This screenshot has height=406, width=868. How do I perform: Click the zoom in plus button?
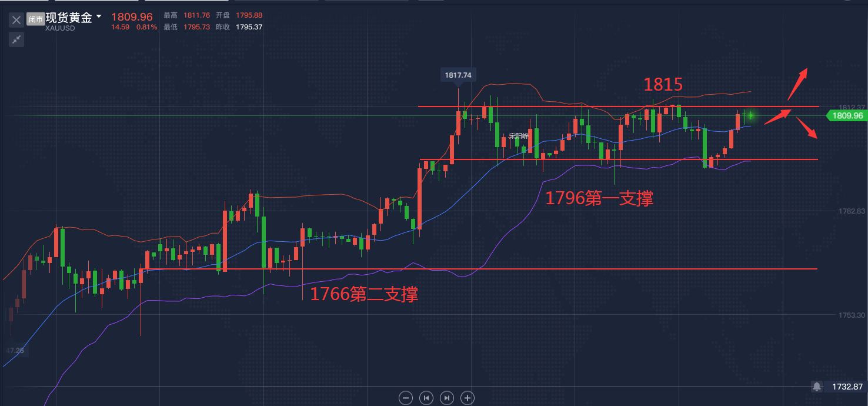468,398
